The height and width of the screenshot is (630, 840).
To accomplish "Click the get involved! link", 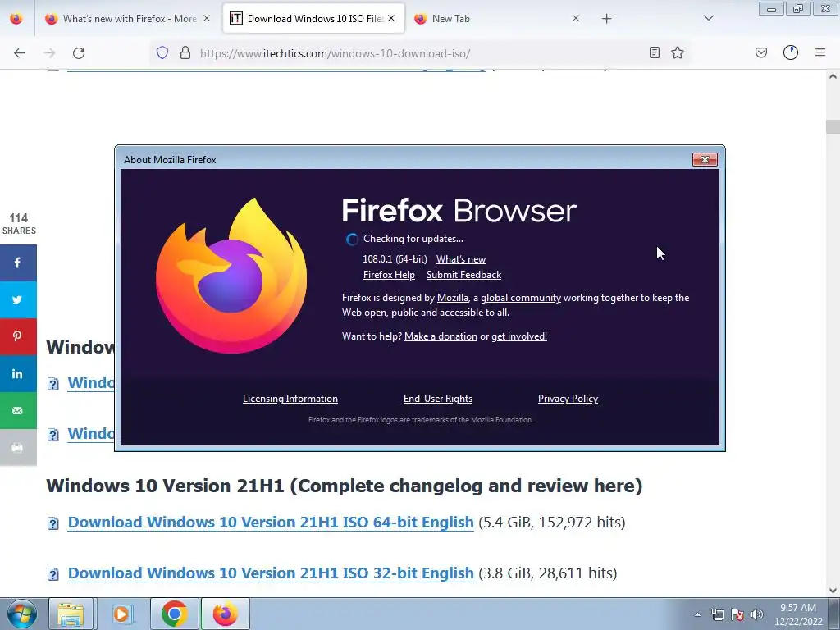I will click(519, 336).
